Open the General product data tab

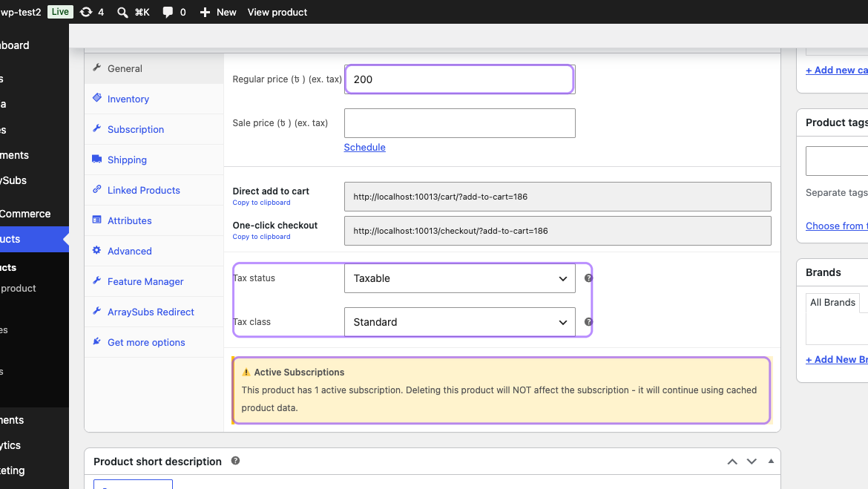pyautogui.click(x=154, y=69)
